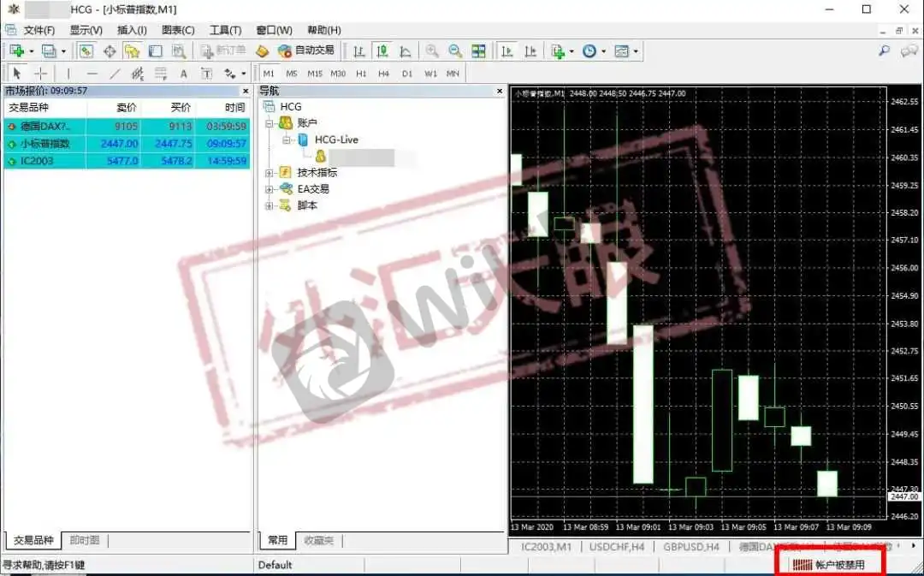
Task: Toggle the Navigator folder-star icon
Action: coord(132,51)
